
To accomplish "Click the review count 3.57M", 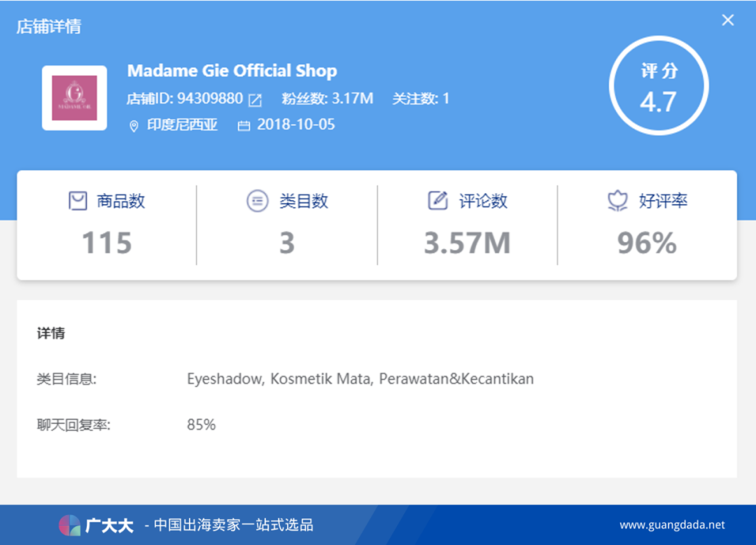I will pos(467,242).
